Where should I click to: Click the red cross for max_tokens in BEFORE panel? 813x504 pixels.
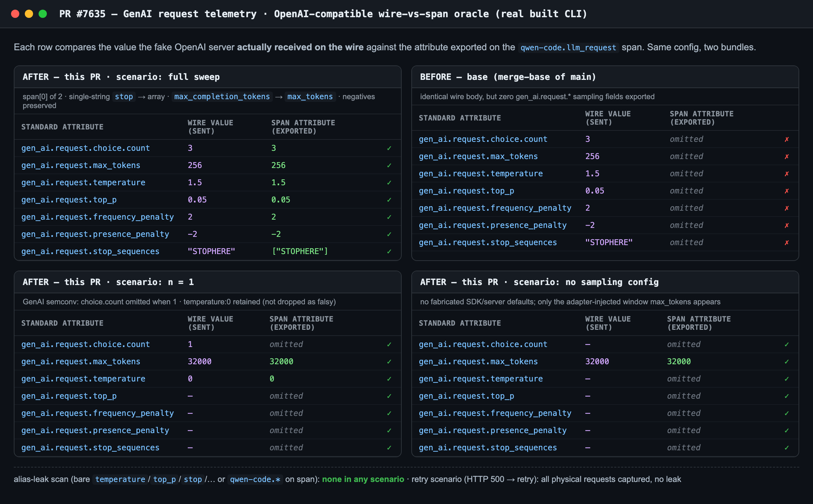coord(787,157)
